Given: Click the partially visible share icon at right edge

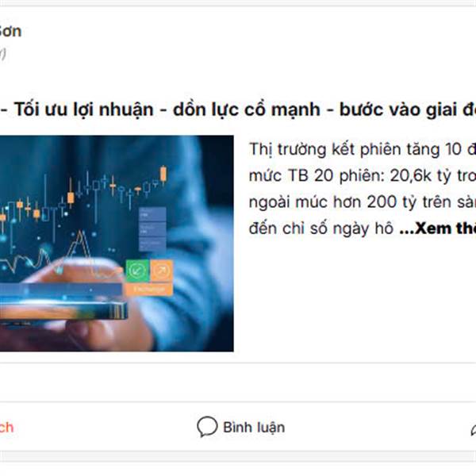Looking at the screenshot, I should 474,428.
